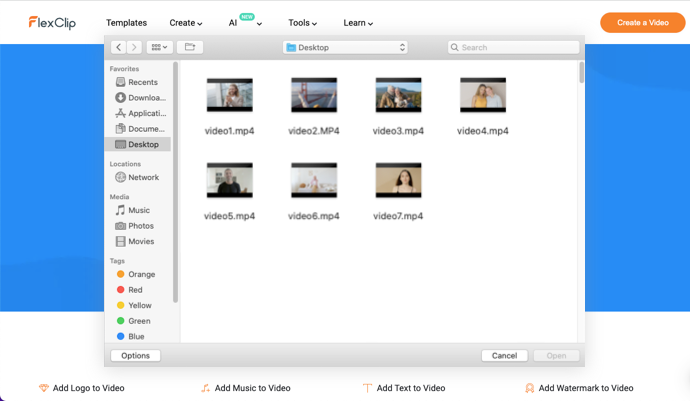690x401 pixels.
Task: Select Movies under Media
Action: [x=138, y=241]
